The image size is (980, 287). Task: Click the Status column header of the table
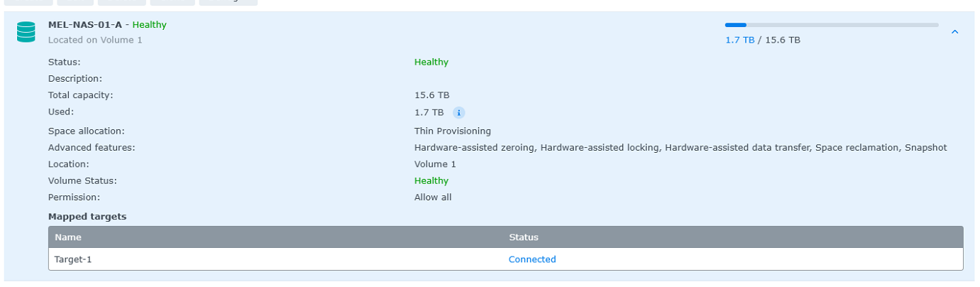[524, 237]
